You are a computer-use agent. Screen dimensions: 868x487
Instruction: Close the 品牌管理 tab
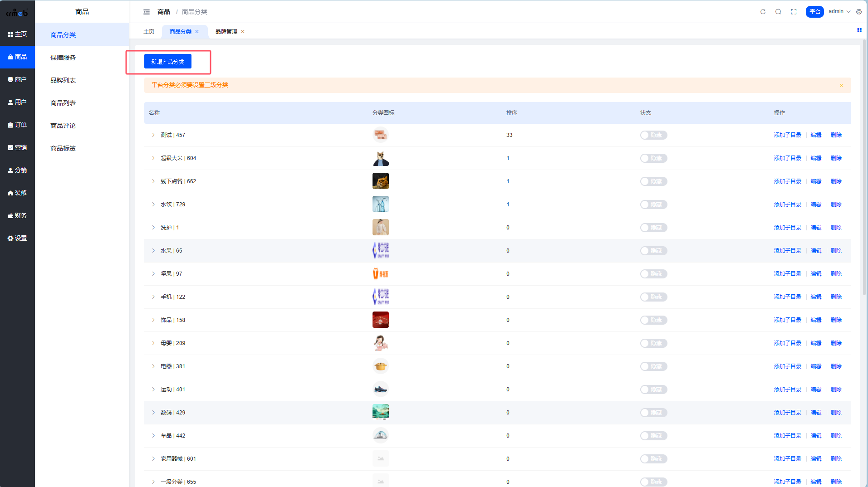coord(243,32)
